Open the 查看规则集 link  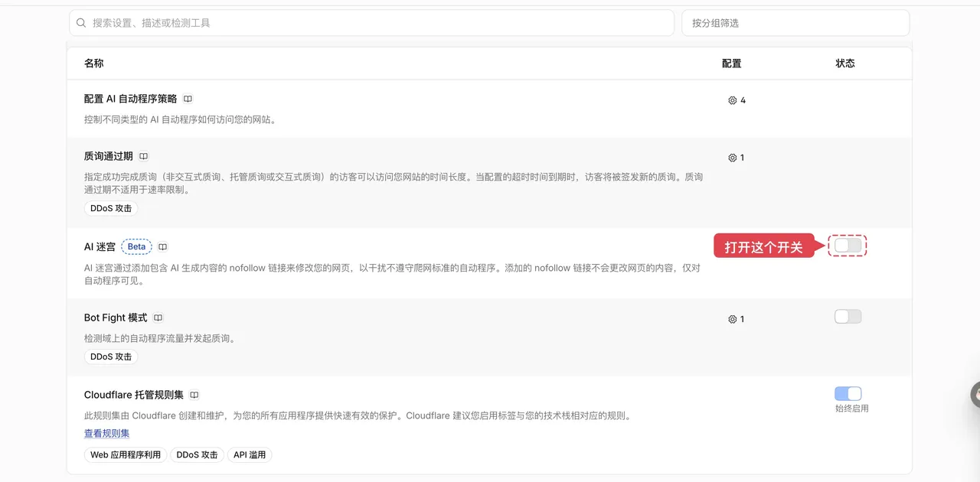click(107, 433)
